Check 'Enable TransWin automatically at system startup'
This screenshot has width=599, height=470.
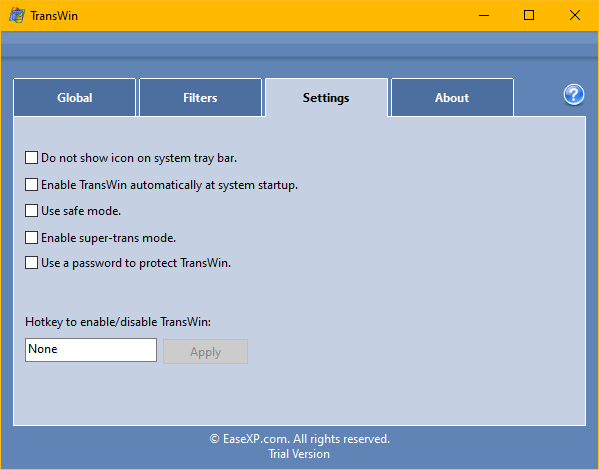[x=31, y=185]
